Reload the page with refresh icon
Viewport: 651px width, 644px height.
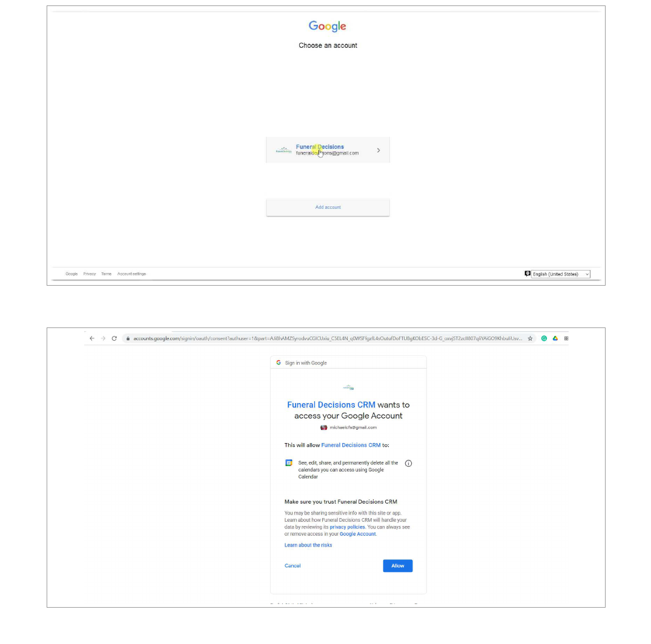114,338
